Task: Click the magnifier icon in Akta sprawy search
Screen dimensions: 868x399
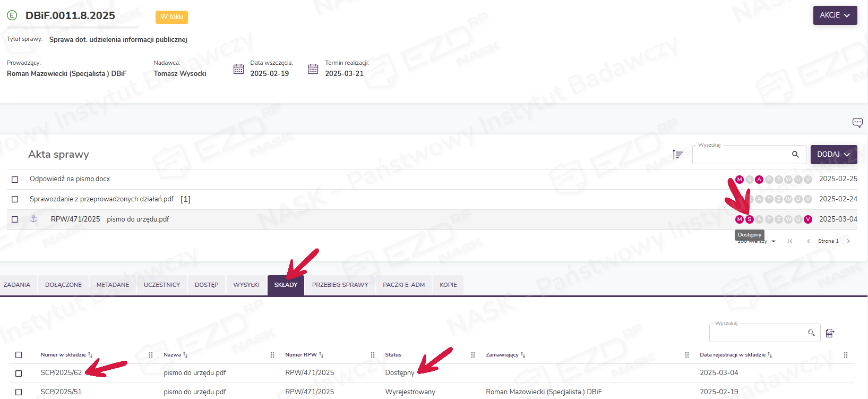Action: point(795,155)
